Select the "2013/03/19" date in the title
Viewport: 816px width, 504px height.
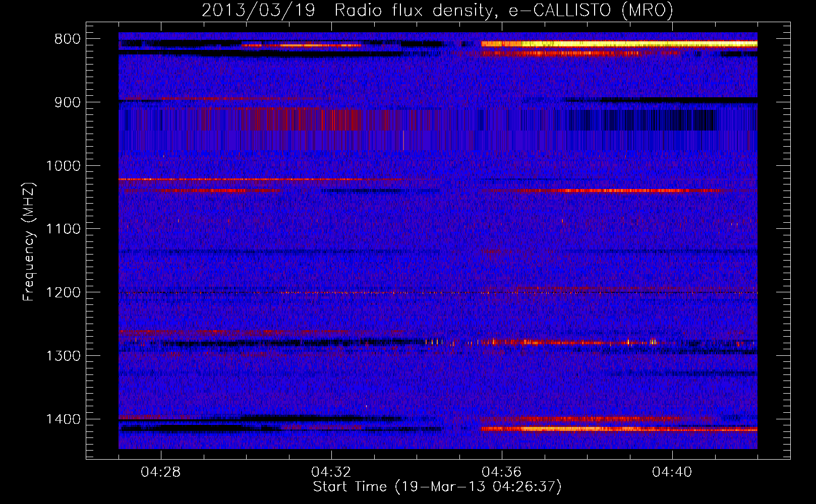tap(258, 10)
